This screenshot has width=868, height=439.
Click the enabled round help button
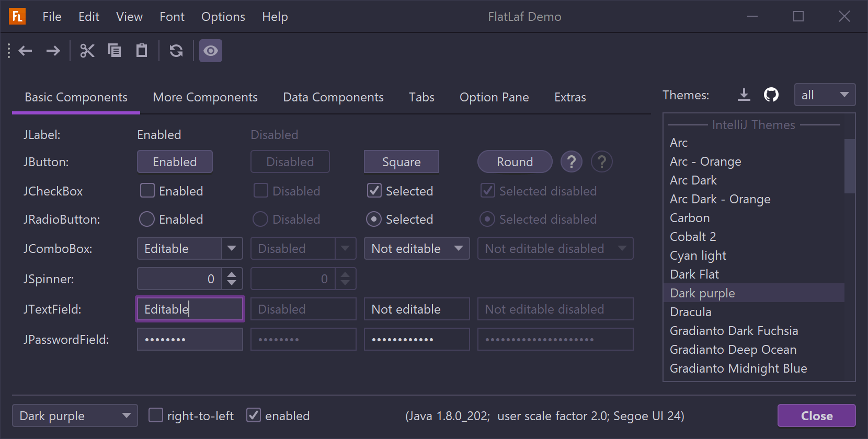pos(572,162)
